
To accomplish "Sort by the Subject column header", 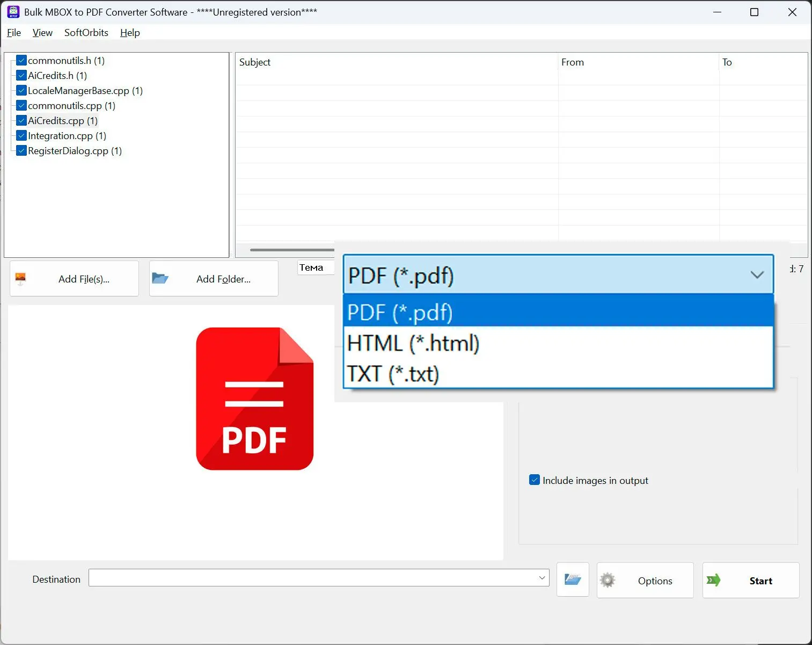I will pos(397,62).
